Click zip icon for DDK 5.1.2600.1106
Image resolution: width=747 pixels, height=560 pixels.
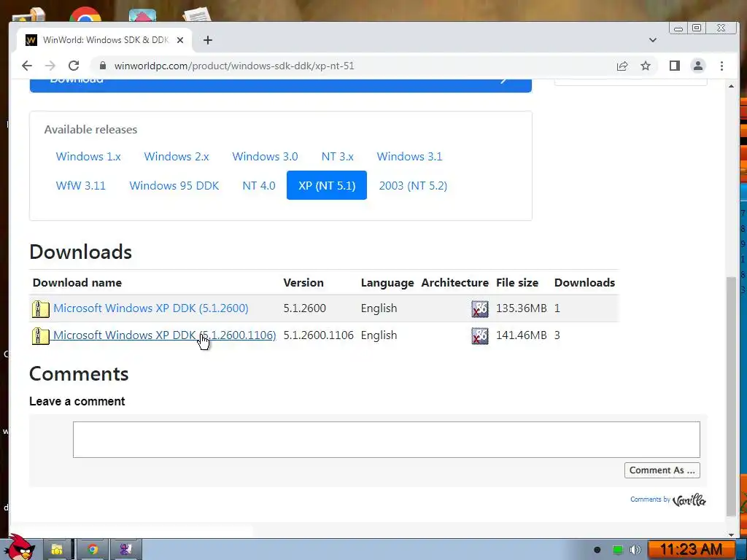[41, 335]
